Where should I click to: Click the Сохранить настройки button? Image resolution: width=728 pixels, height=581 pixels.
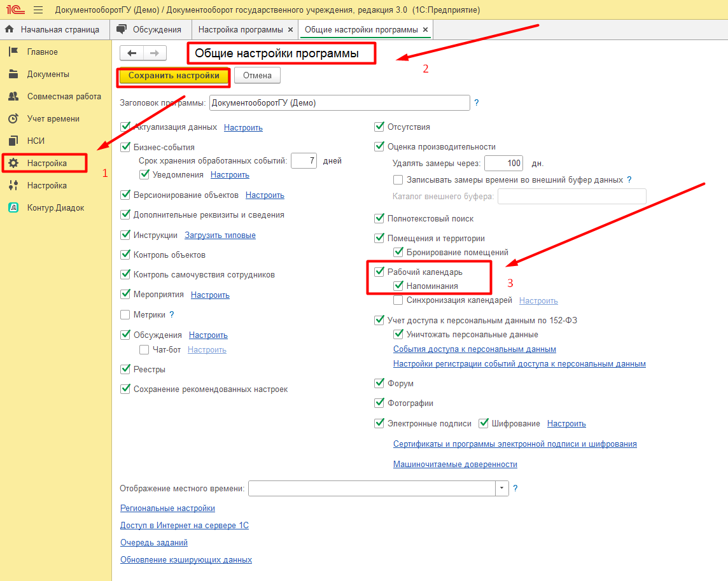click(174, 76)
